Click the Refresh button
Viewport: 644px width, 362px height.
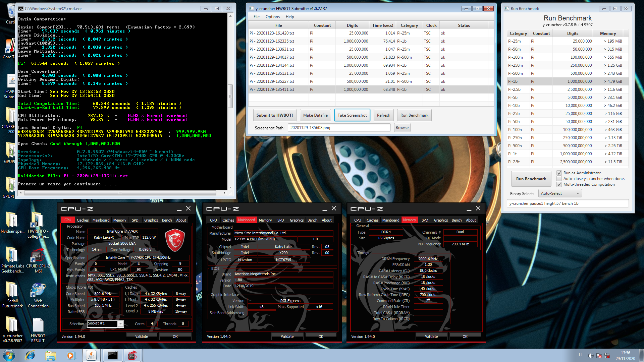pos(383,115)
